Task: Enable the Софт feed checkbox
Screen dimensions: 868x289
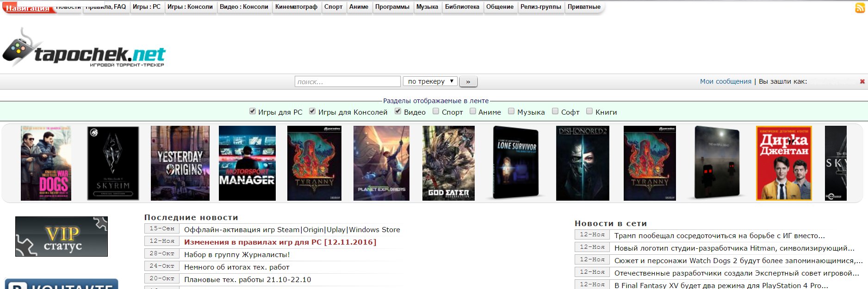Action: pyautogui.click(x=555, y=111)
